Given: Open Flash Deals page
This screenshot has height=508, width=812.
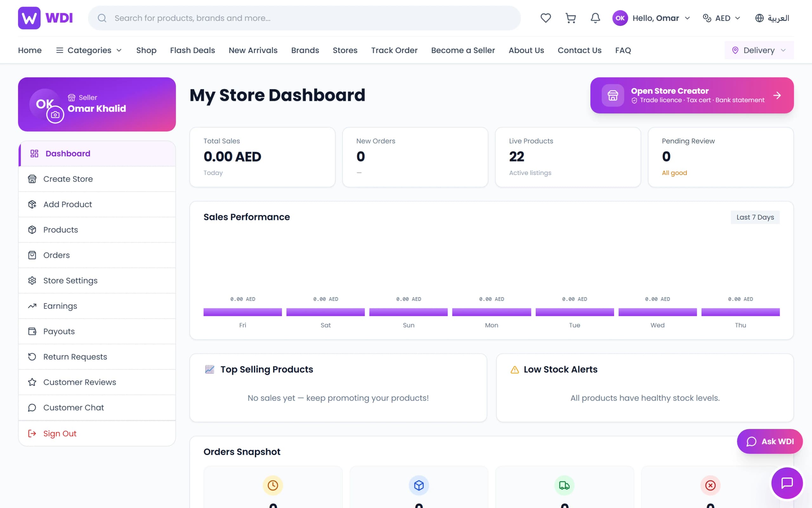Looking at the screenshot, I should pos(193,50).
